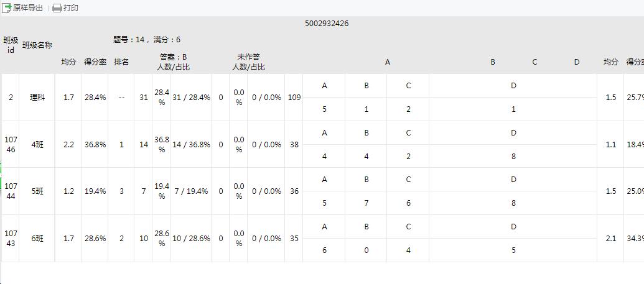Select the 6班 class name cell

coord(37,239)
